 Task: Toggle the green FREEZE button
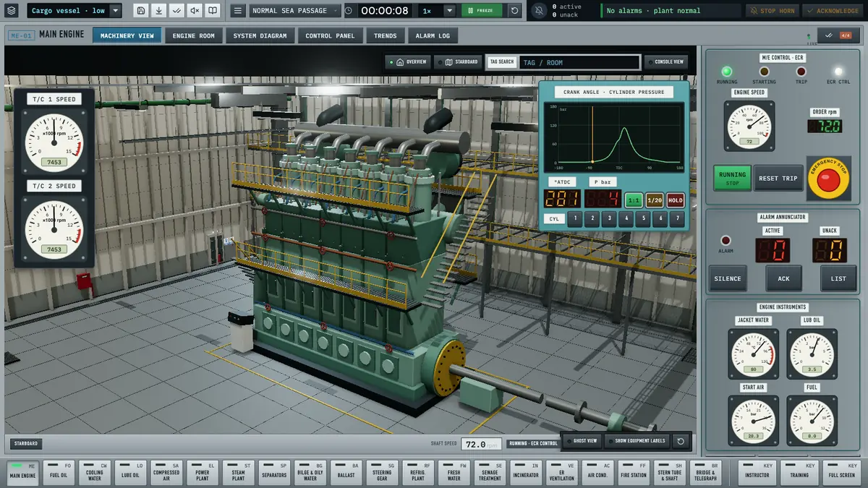(482, 11)
